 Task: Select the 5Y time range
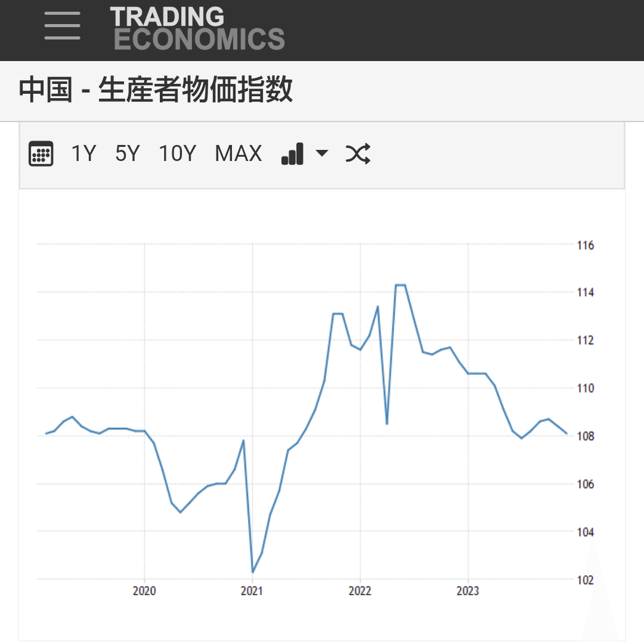point(127,154)
